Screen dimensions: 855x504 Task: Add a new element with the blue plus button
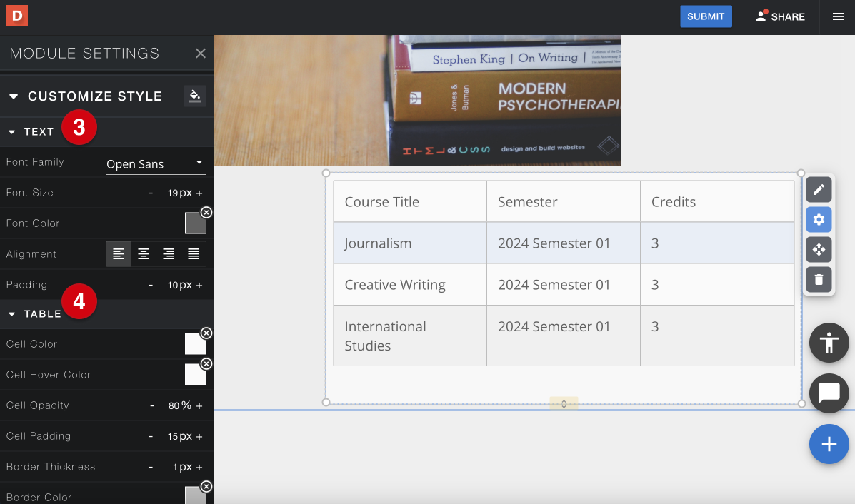829,444
